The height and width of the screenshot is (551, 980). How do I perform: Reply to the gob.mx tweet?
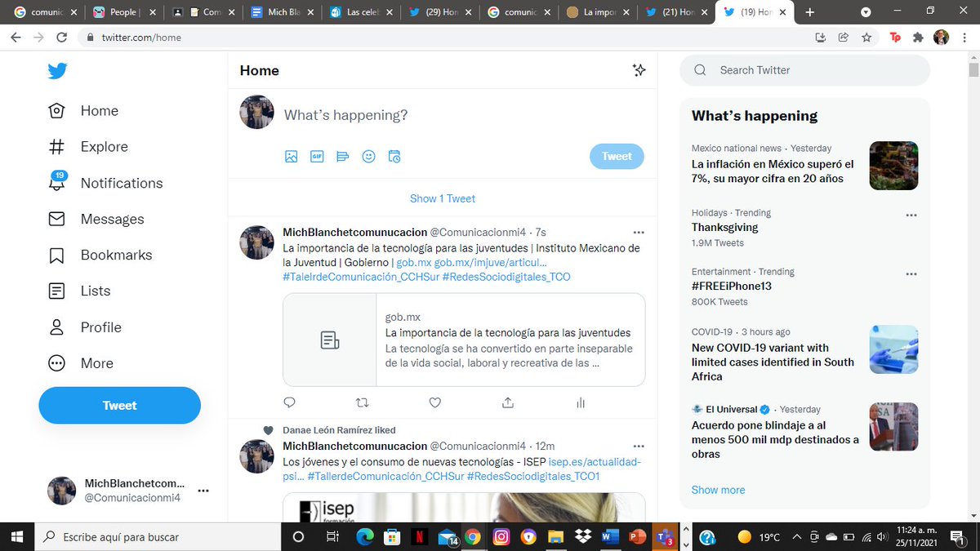click(289, 402)
